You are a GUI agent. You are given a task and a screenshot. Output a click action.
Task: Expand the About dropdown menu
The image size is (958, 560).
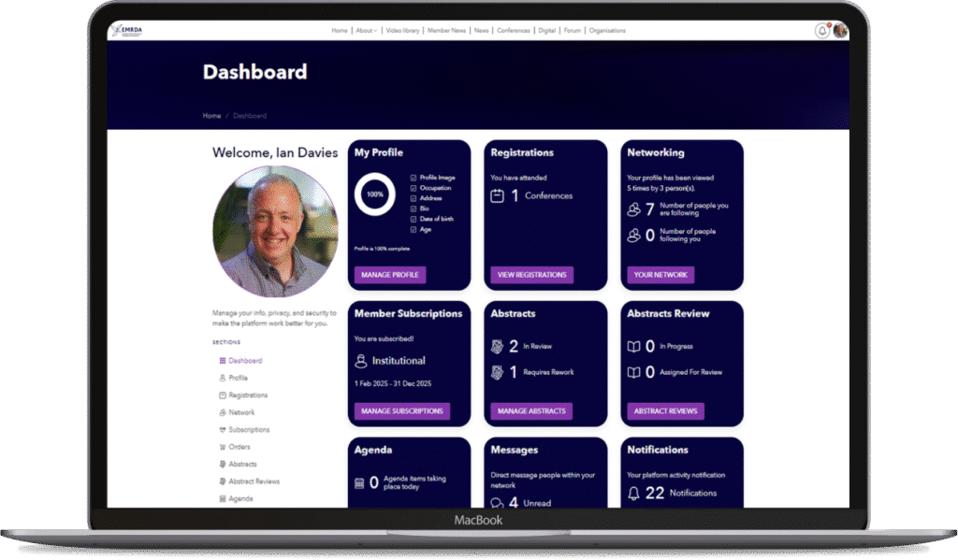[366, 31]
